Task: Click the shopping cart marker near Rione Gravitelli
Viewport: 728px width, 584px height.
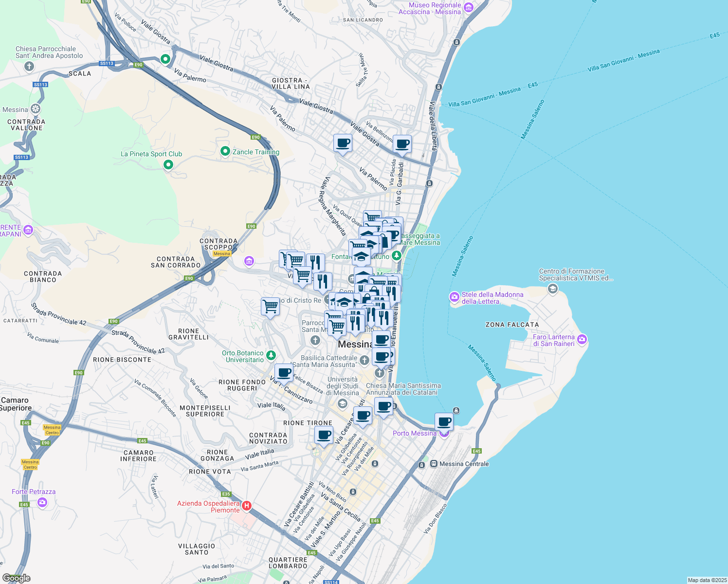Action: [x=270, y=307]
